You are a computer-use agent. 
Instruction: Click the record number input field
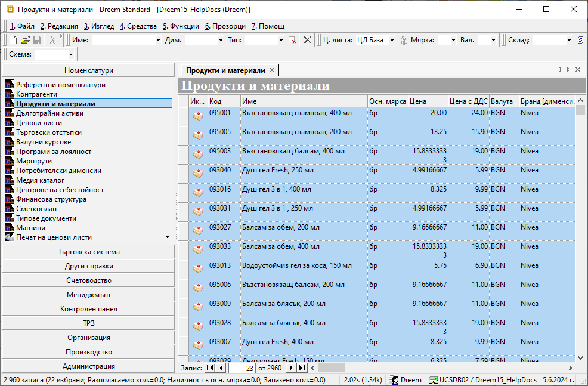[243, 368]
